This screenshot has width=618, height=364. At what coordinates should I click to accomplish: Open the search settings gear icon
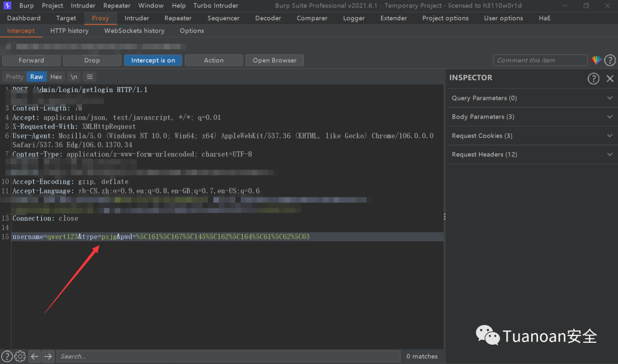(x=20, y=356)
